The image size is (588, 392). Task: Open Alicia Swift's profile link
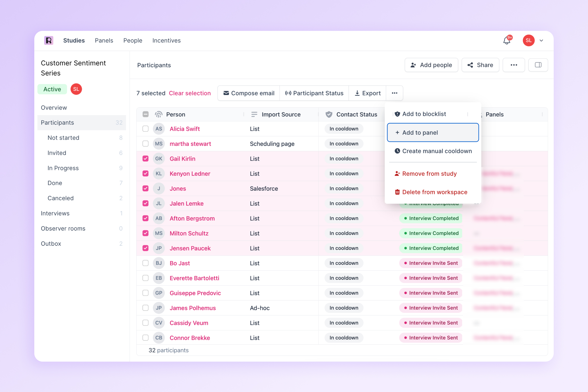coord(185,129)
